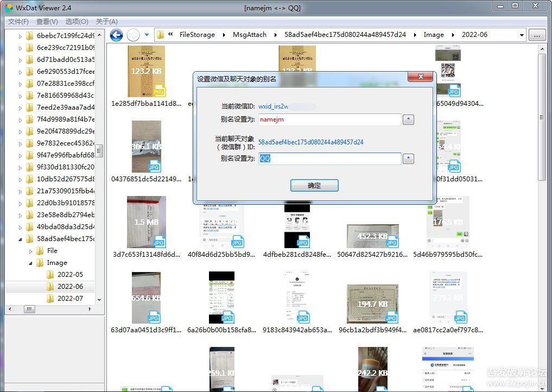Open the address bar path dropdown
552x392 pixels.
coord(522,35)
